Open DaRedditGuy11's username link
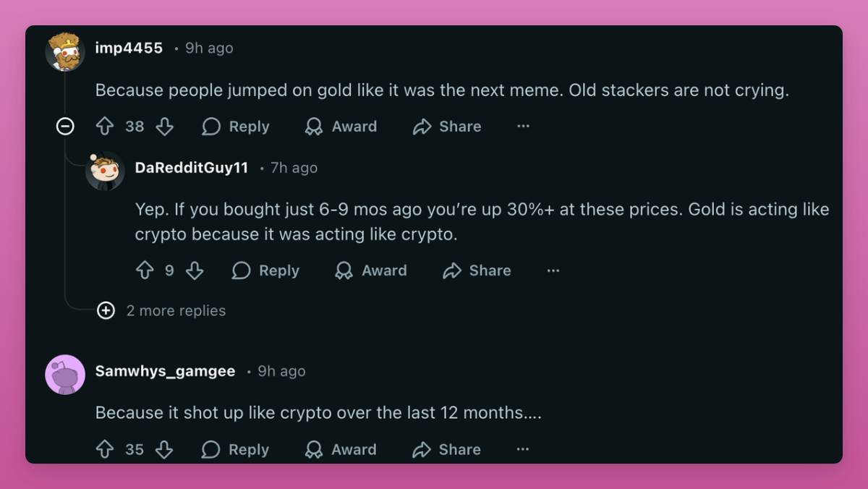The height and width of the screenshot is (489, 868). (x=191, y=168)
